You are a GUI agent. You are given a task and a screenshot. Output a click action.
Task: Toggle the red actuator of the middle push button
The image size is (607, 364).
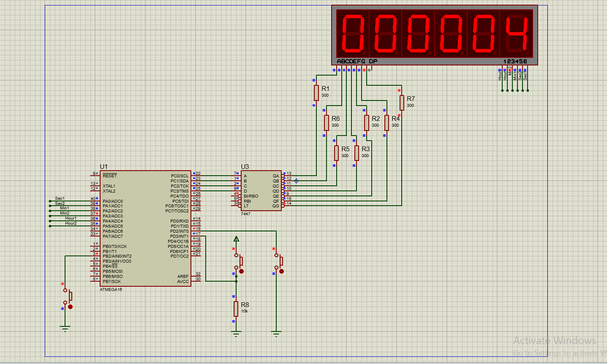pyautogui.click(x=241, y=271)
